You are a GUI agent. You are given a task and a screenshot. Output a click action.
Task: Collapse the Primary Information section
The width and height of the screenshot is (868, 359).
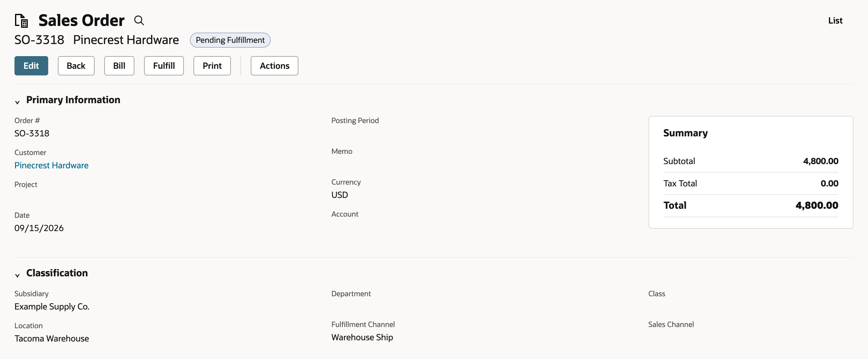tap(17, 102)
